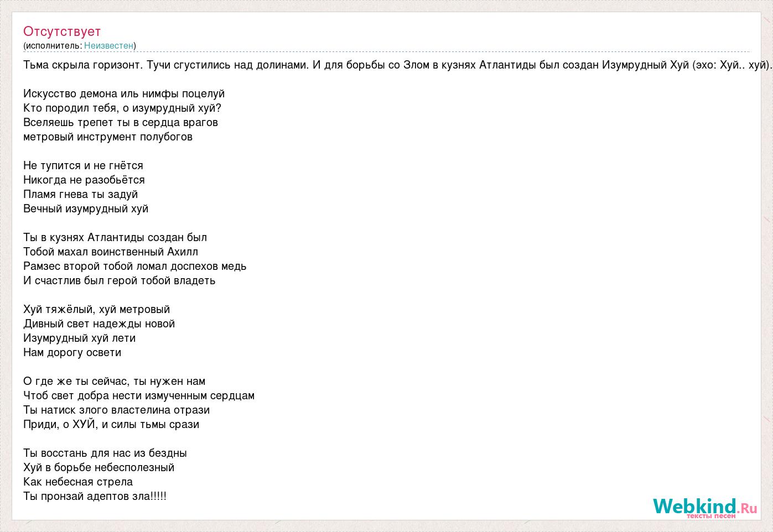Click the line О где же ты сейчас

coord(115,381)
